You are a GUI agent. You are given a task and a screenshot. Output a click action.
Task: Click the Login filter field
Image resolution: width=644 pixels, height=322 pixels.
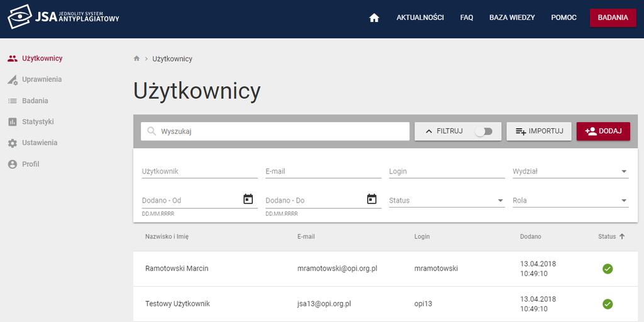(447, 172)
